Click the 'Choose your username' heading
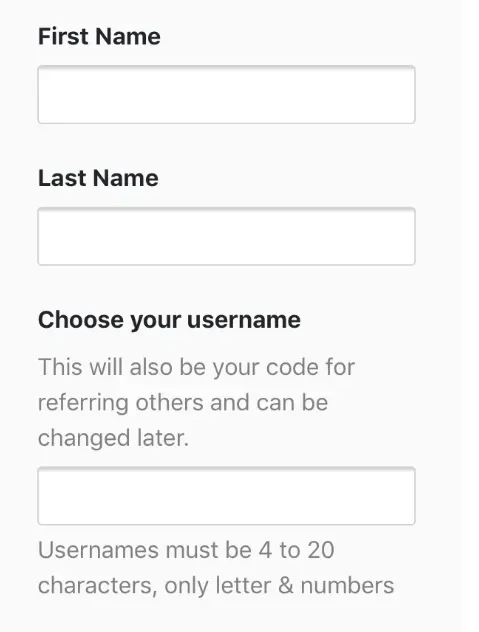 tap(169, 321)
